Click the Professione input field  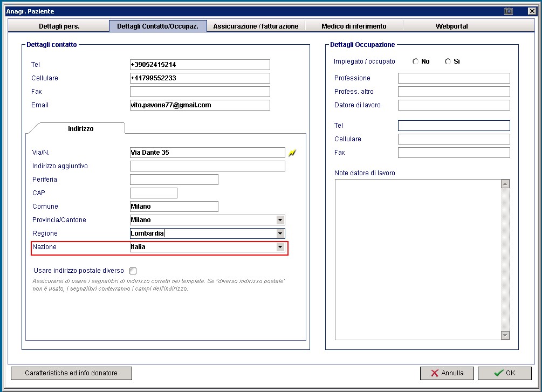pyautogui.click(x=454, y=78)
